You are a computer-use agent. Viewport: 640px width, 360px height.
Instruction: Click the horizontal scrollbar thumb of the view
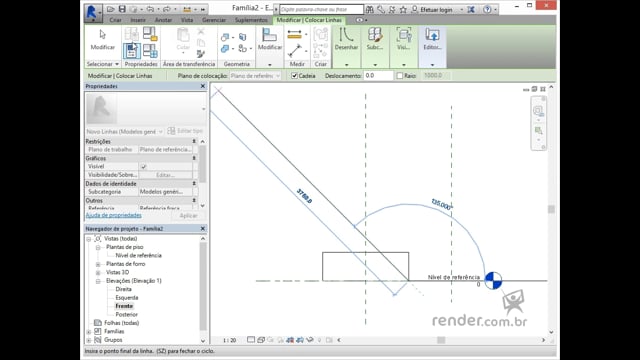[x=441, y=340]
